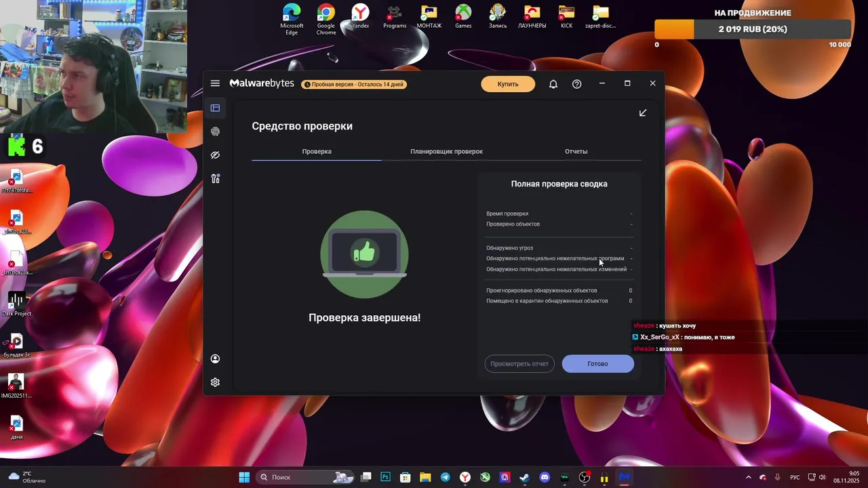
Task: Open the Windows Start menu
Action: 244,477
